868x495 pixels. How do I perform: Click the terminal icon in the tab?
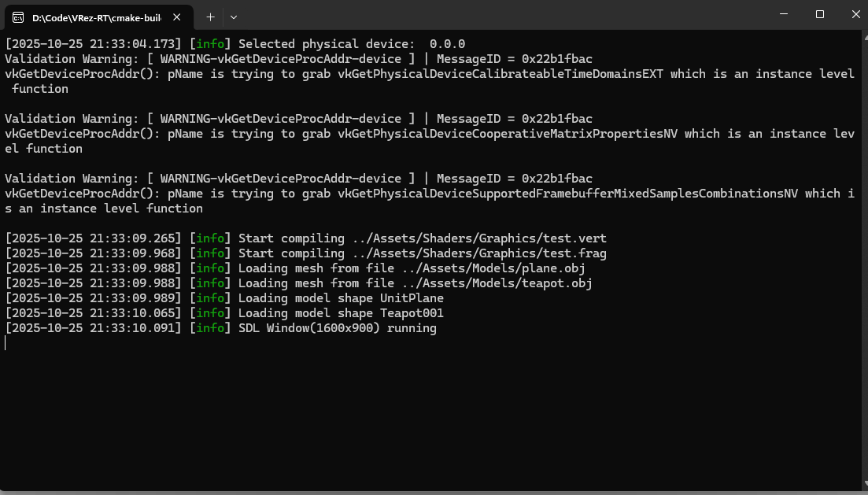click(x=17, y=17)
